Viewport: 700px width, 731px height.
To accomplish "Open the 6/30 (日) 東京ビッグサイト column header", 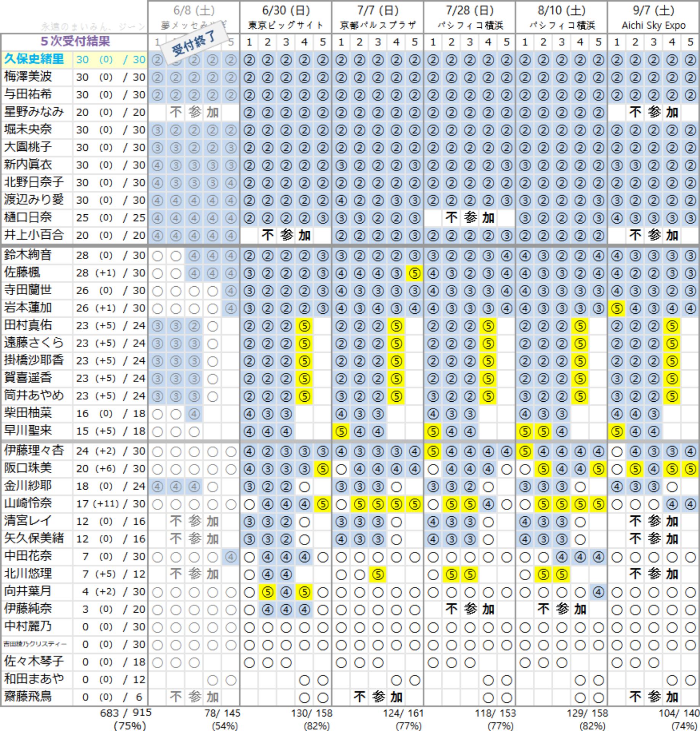I will coord(286,18).
